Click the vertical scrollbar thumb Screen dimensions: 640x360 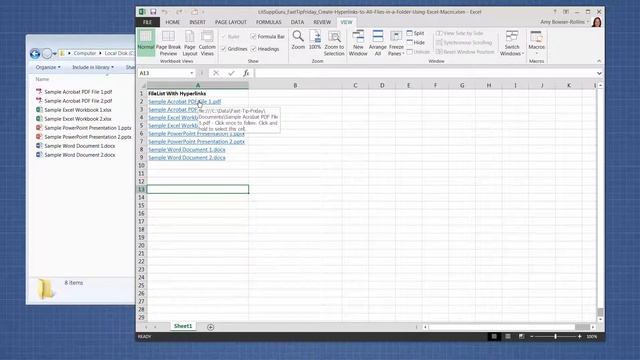click(600, 312)
